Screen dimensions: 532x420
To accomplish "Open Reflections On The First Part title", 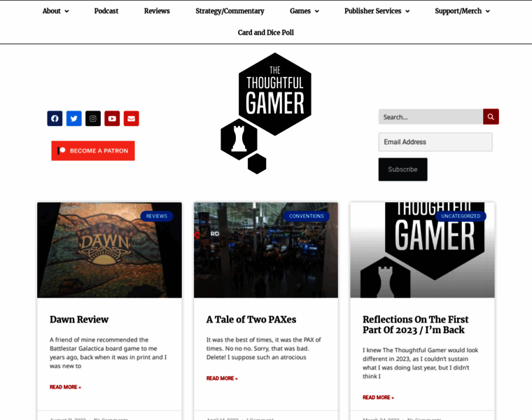I will 415,325.
